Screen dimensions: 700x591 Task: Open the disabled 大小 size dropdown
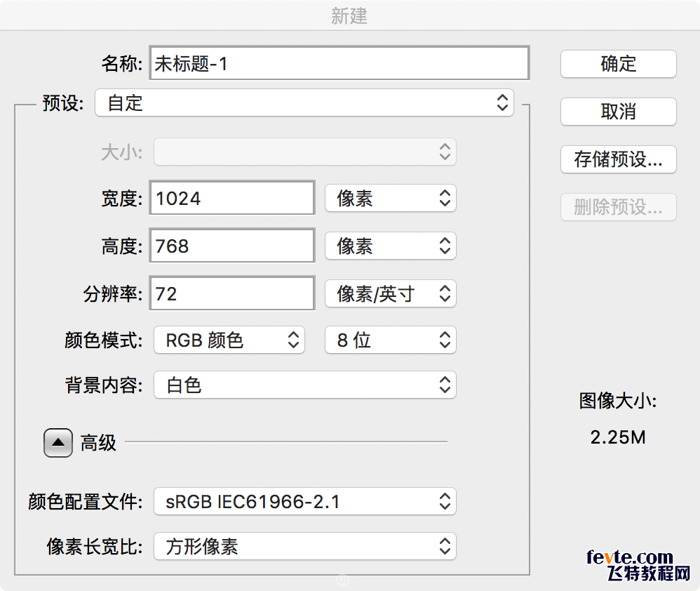click(305, 152)
